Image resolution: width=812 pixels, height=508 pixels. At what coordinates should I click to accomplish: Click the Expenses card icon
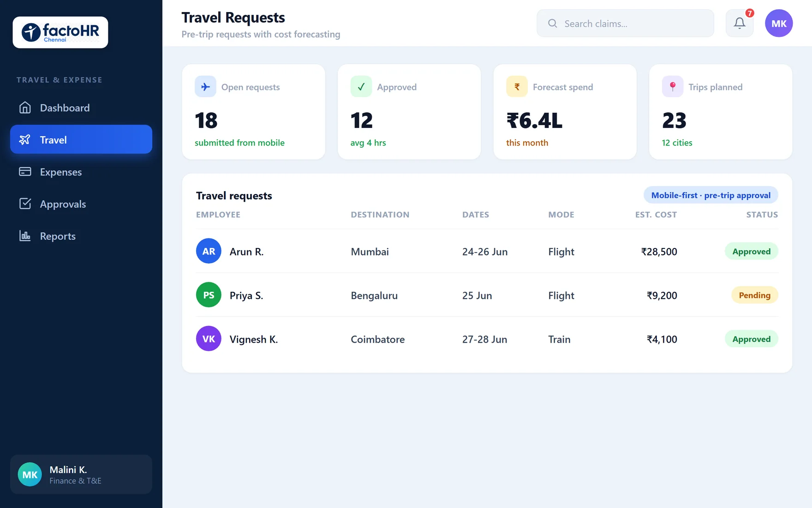point(25,172)
